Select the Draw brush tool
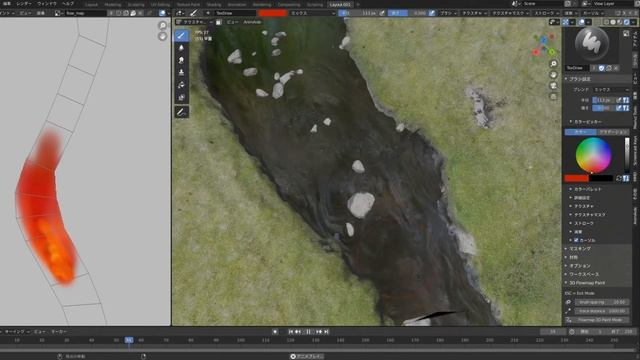This screenshot has width=640, height=360. [181, 36]
